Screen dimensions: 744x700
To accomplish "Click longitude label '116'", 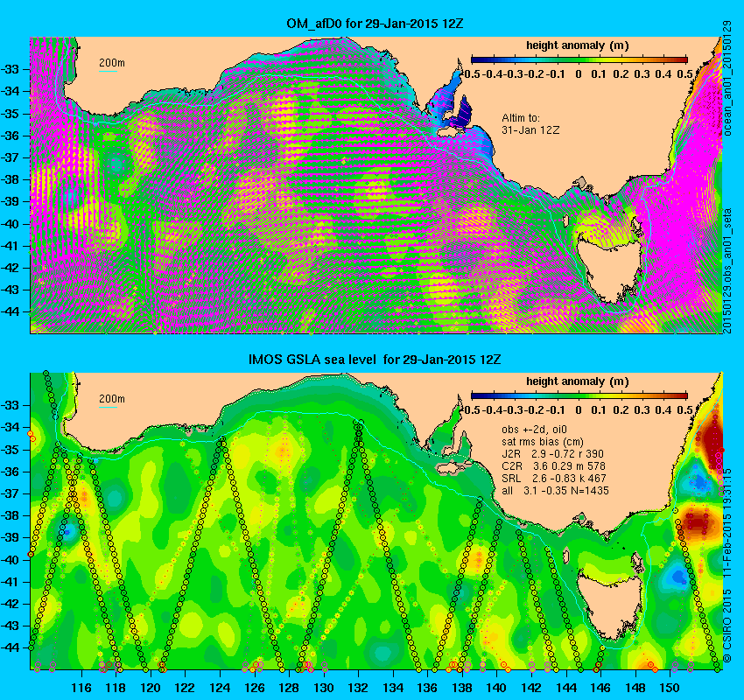I will point(81,687).
